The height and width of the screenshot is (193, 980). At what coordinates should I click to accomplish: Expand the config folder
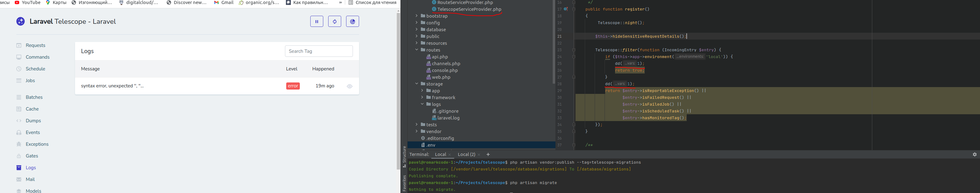[417, 23]
